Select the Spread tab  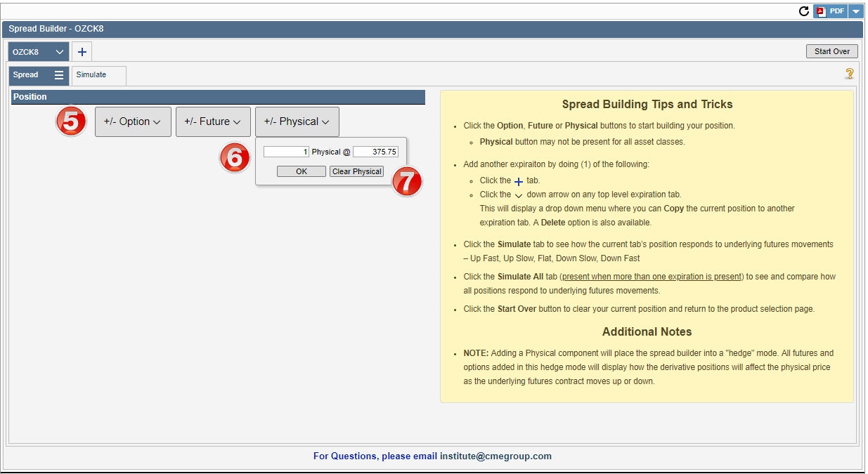(x=26, y=75)
